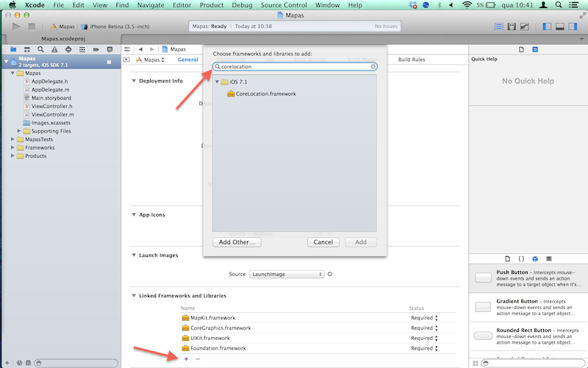This screenshot has width=588, height=368.
Task: Collapse Linked Frameworks and Libraries section
Action: click(134, 296)
